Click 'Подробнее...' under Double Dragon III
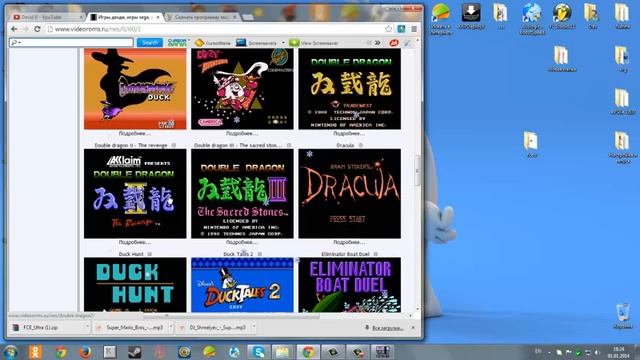 [242, 242]
